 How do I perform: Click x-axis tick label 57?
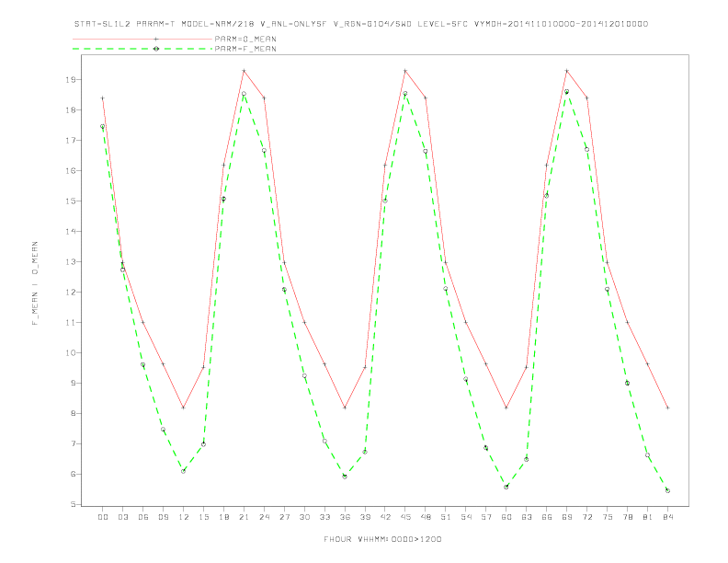[x=486, y=517]
